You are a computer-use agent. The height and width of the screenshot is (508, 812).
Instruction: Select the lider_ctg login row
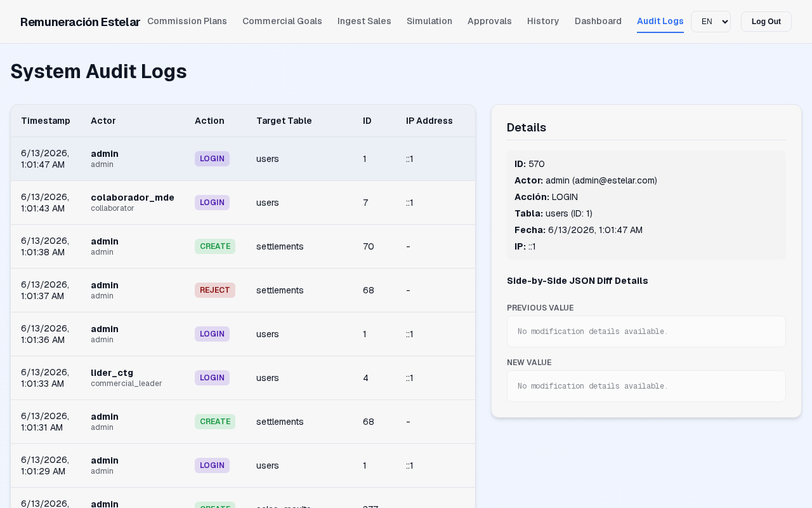[243, 378]
